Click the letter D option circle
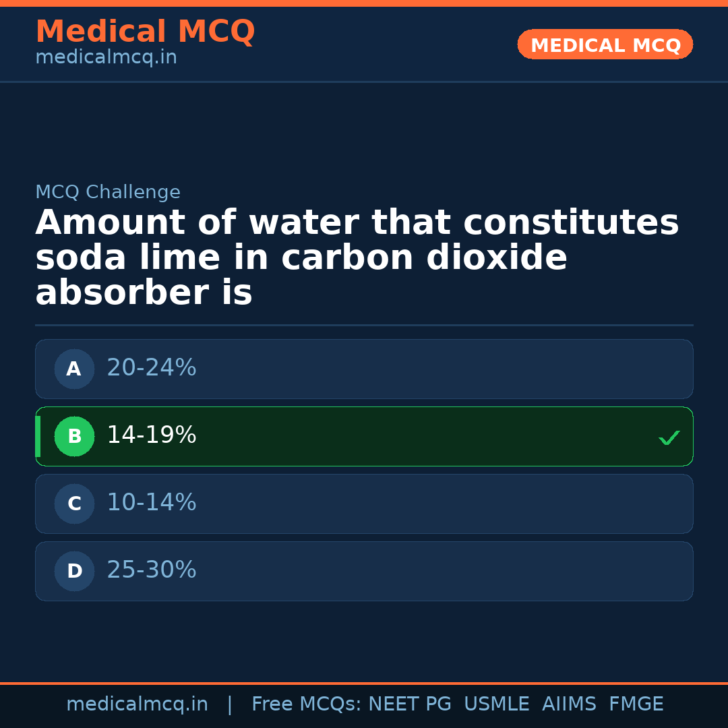The image size is (728, 728). tap(74, 571)
